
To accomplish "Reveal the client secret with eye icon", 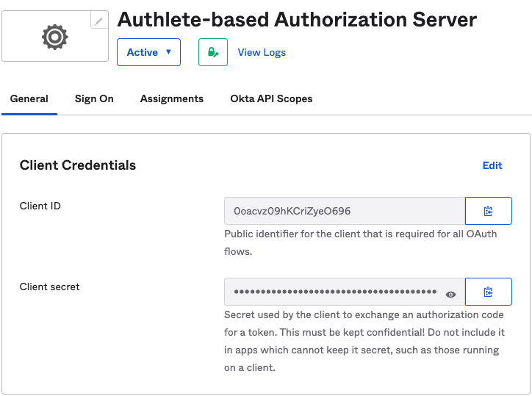I will [450, 294].
